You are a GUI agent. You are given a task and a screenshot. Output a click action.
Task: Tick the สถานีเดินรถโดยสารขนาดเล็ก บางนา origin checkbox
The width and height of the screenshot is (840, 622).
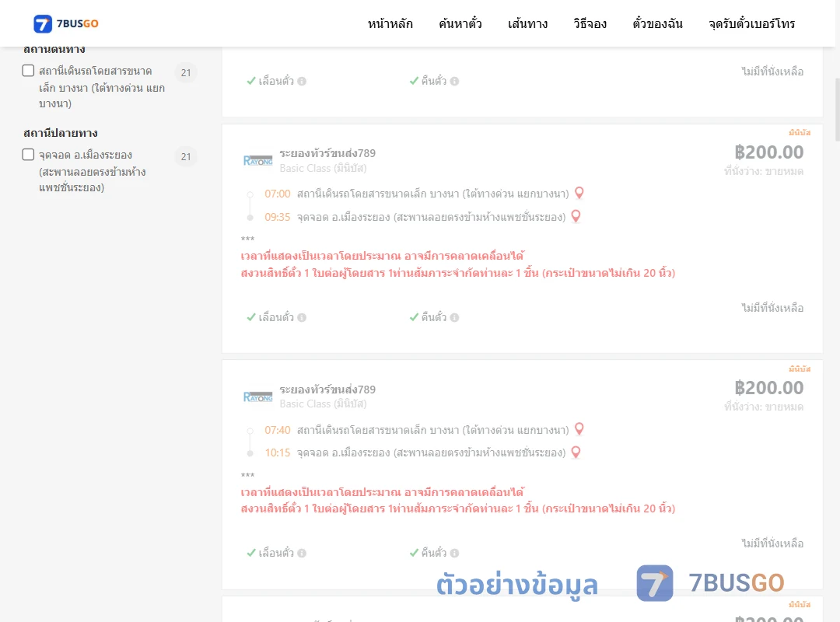point(29,71)
